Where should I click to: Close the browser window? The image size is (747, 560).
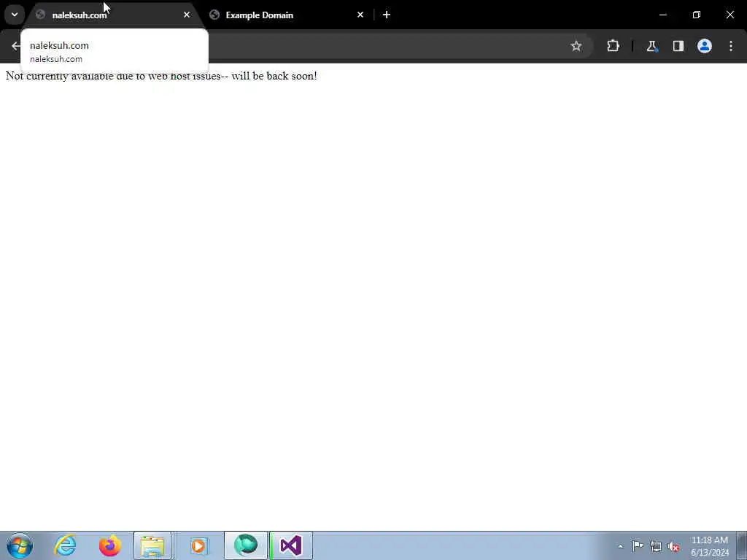[x=729, y=15]
